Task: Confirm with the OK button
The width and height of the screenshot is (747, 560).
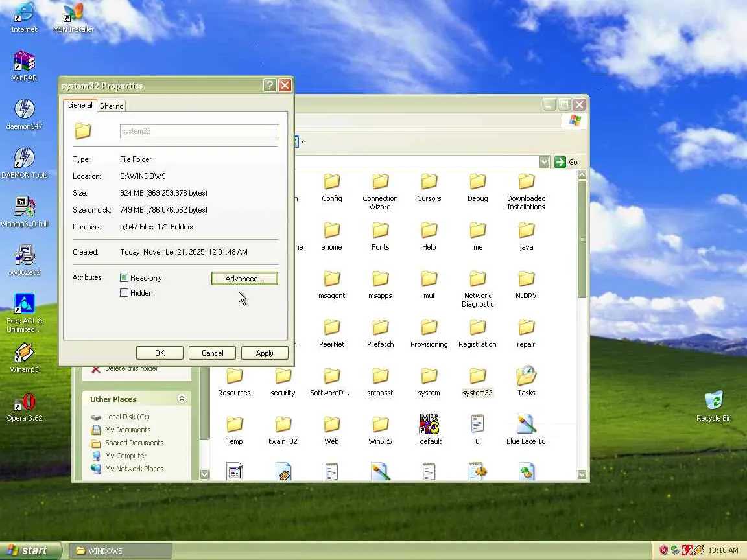Action: (x=160, y=353)
